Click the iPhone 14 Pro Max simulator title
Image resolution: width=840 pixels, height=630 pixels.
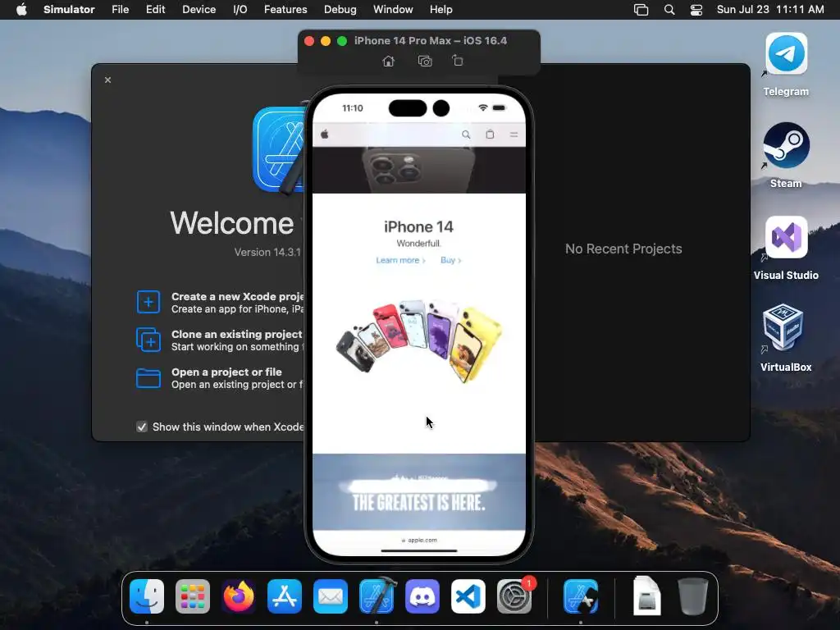point(430,41)
